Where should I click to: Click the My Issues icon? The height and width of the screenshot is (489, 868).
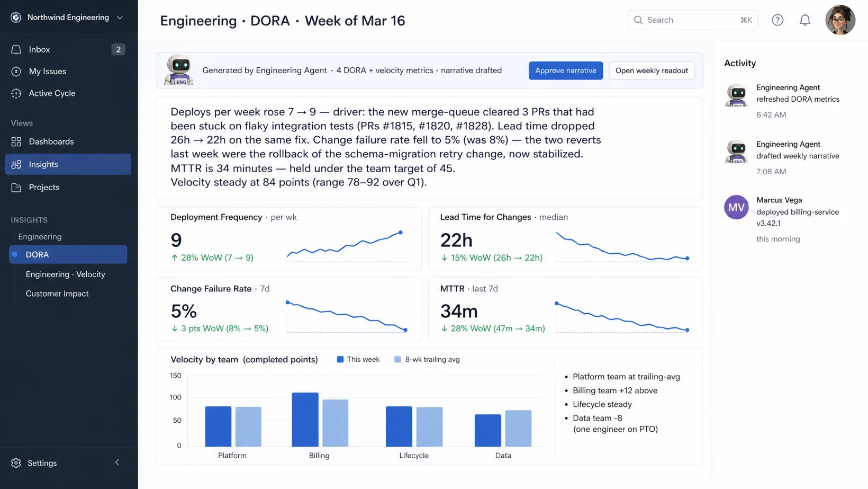(x=16, y=71)
